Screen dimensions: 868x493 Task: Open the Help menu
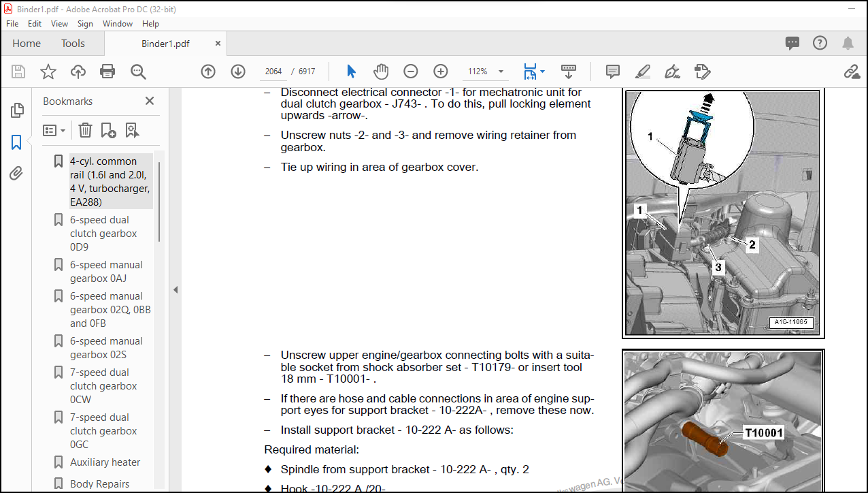pyautogui.click(x=150, y=23)
